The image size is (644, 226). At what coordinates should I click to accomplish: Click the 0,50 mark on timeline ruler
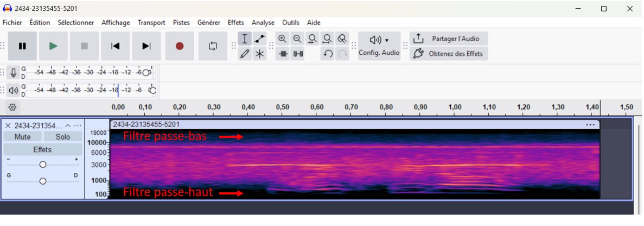coord(282,107)
